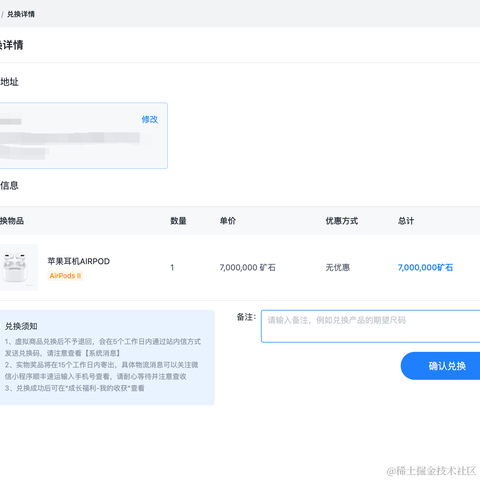Click the 数量 column header
Viewport: 480px width, 480px height.
(x=178, y=221)
